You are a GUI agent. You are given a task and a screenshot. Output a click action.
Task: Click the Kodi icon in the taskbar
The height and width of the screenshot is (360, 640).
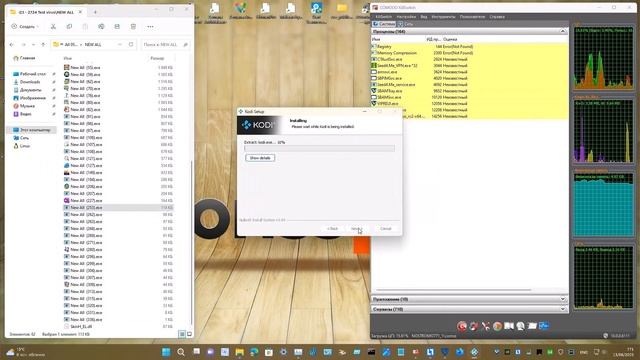point(474,352)
